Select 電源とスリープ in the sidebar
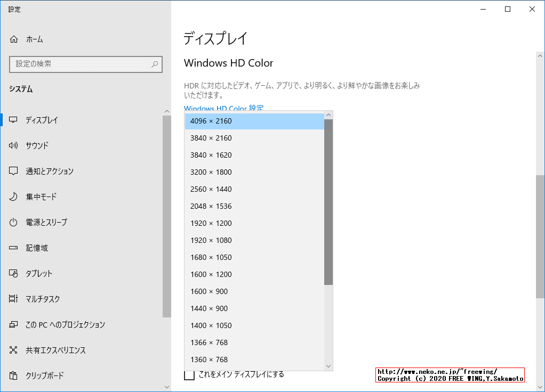The height and width of the screenshot is (392, 545). coord(51,222)
